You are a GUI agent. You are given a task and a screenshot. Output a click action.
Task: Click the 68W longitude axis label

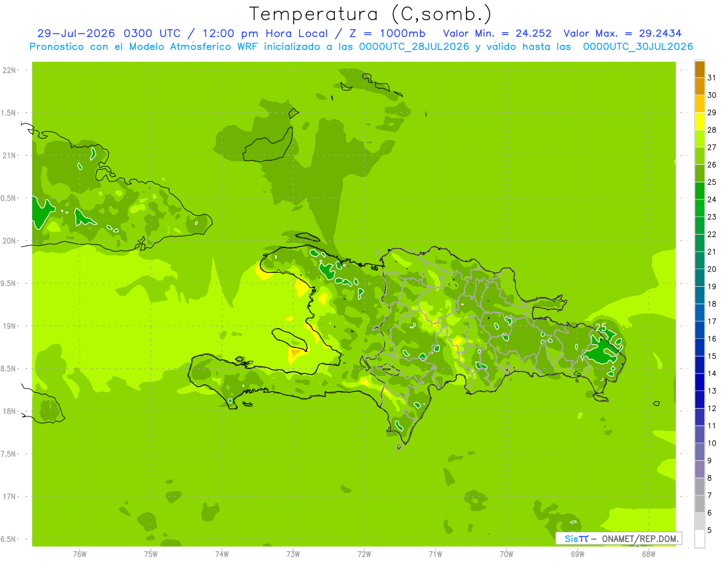[x=649, y=554]
